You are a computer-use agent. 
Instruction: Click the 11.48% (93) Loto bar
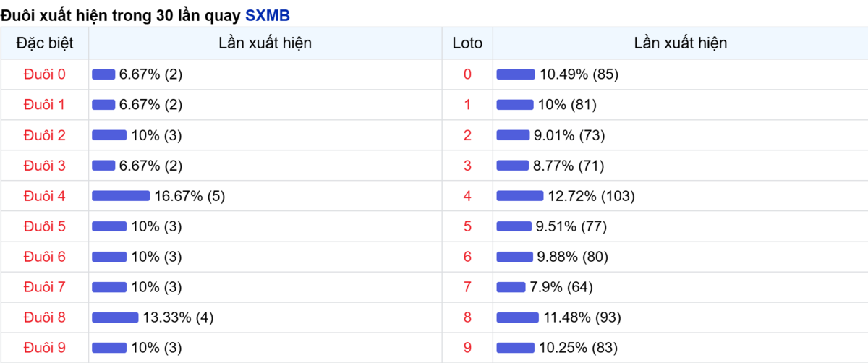point(518,317)
